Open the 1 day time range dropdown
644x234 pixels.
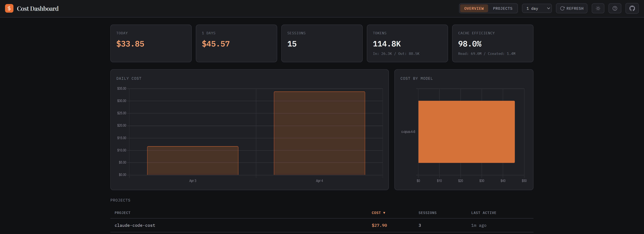pyautogui.click(x=537, y=9)
